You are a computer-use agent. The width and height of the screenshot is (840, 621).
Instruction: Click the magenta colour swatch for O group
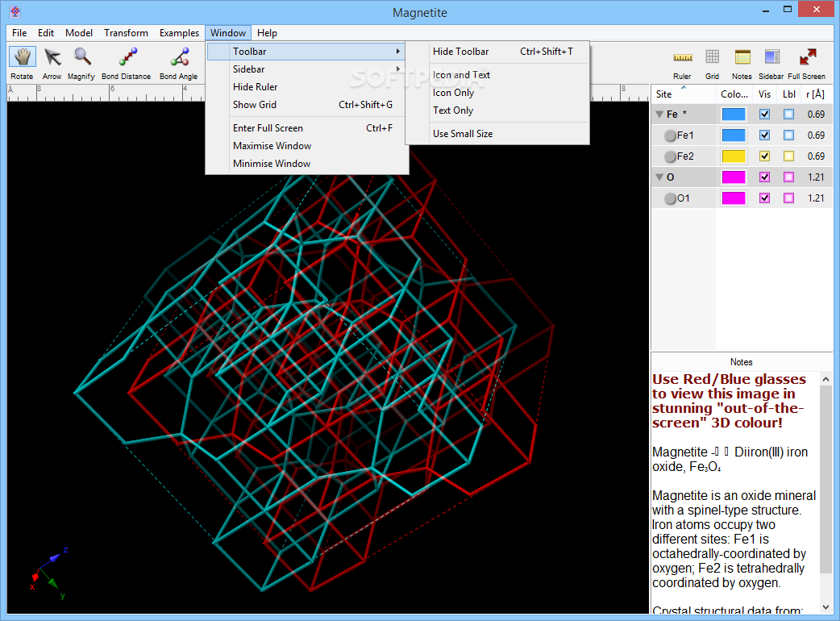[x=734, y=177]
